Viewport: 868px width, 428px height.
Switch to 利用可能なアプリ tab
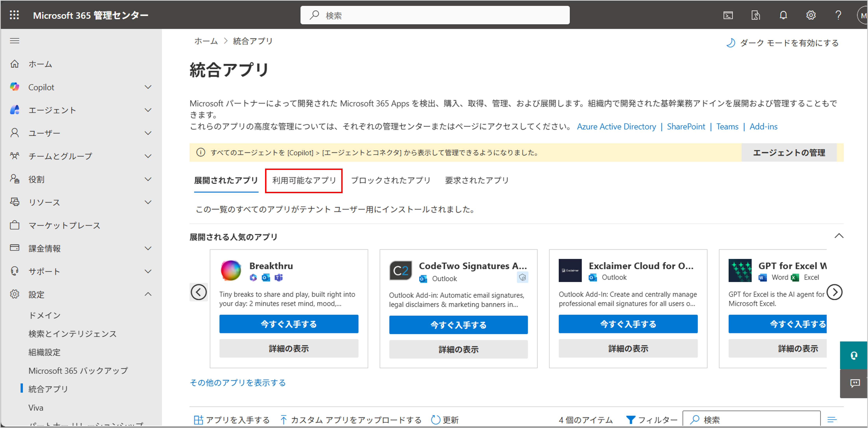coord(304,180)
